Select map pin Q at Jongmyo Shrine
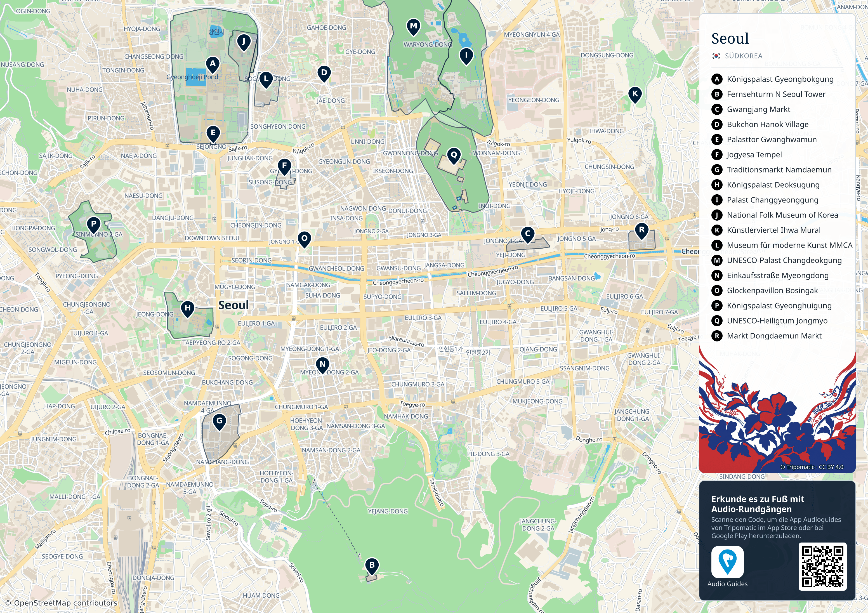Image resolution: width=868 pixels, height=613 pixels. (x=454, y=156)
